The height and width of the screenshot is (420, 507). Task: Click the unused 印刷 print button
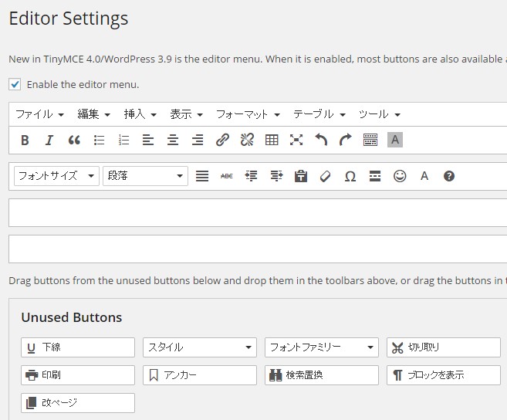point(78,375)
